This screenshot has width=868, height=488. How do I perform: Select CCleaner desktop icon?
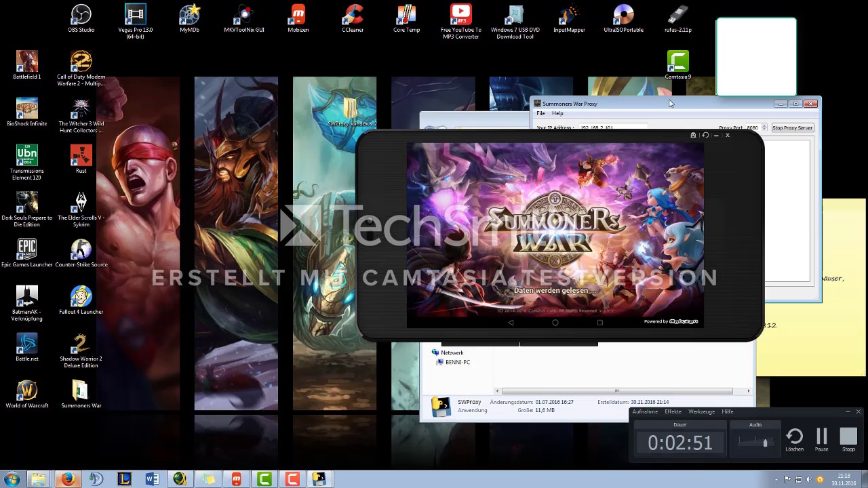pos(353,18)
